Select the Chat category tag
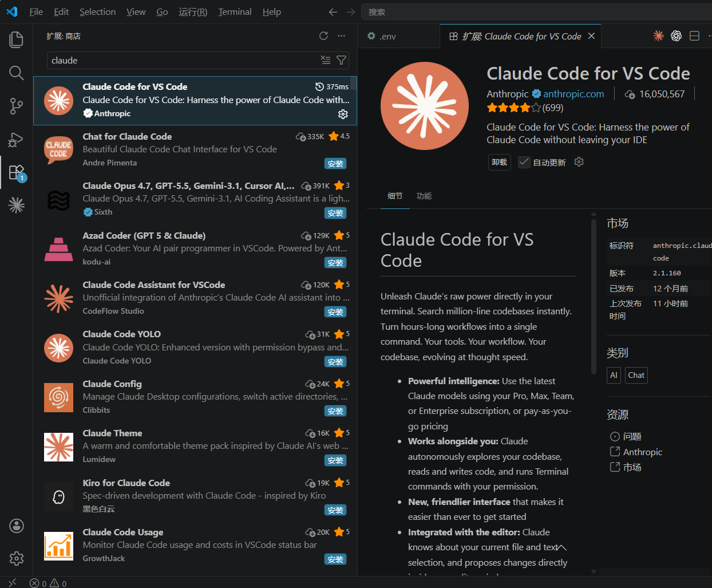Image resolution: width=712 pixels, height=588 pixels. pos(636,375)
